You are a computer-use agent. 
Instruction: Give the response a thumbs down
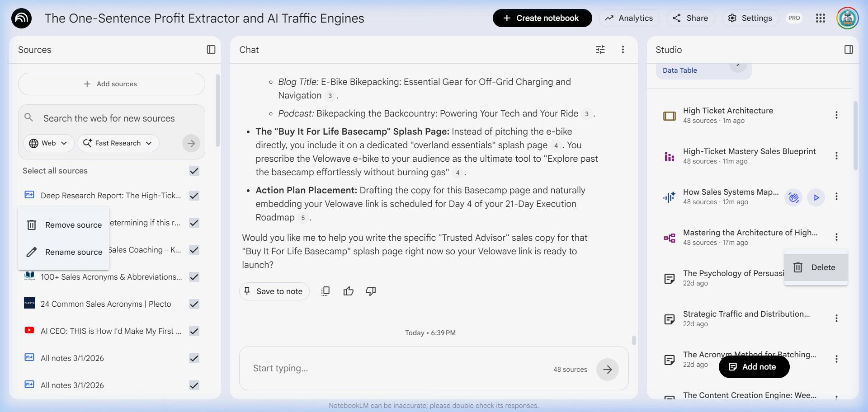point(371,291)
